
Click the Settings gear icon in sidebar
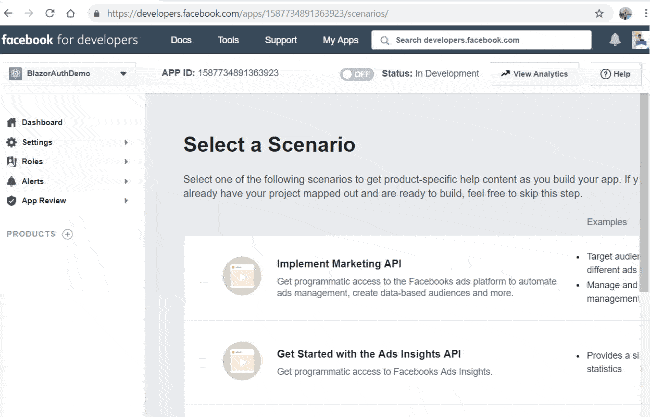tap(11, 142)
